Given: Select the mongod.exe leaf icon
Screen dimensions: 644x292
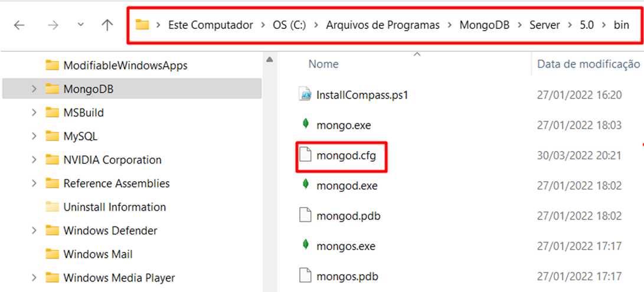Looking at the screenshot, I should 305,185.
